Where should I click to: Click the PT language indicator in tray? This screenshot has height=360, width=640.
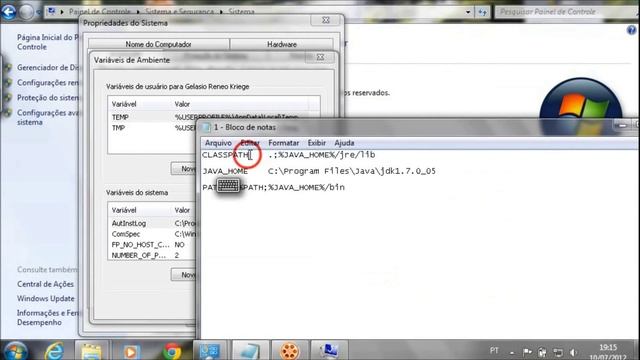click(x=494, y=351)
